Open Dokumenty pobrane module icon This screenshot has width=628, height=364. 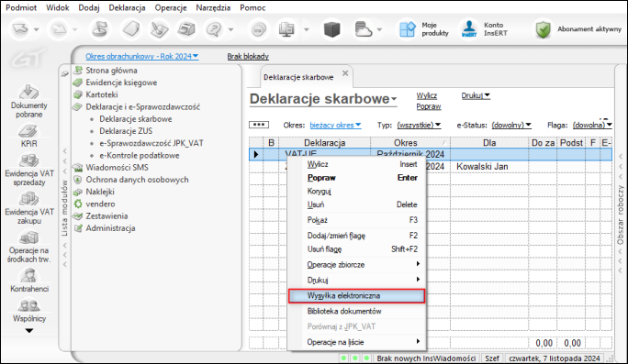tap(28, 93)
